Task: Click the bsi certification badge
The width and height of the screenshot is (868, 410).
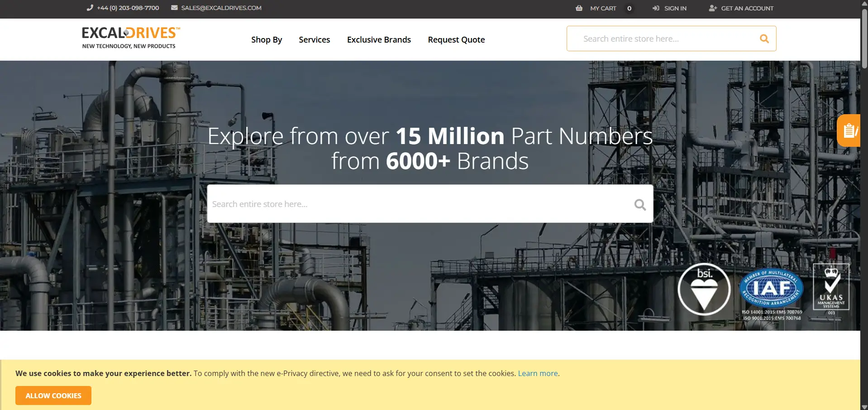Action: 704,289
